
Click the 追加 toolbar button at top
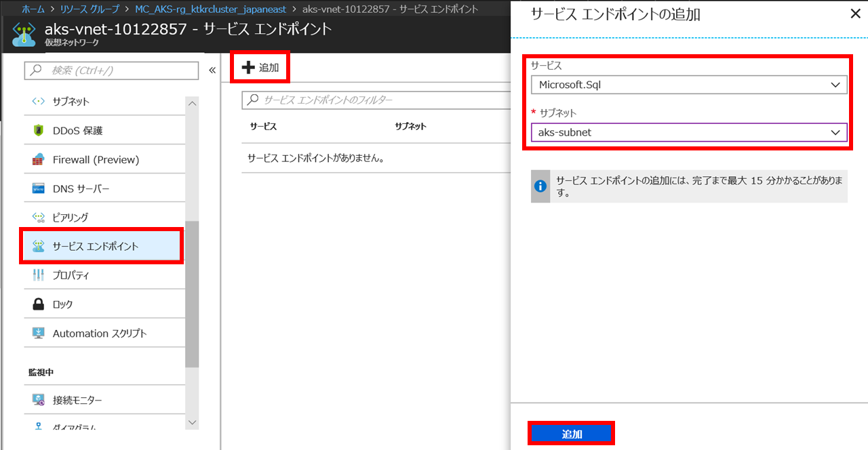[260, 68]
